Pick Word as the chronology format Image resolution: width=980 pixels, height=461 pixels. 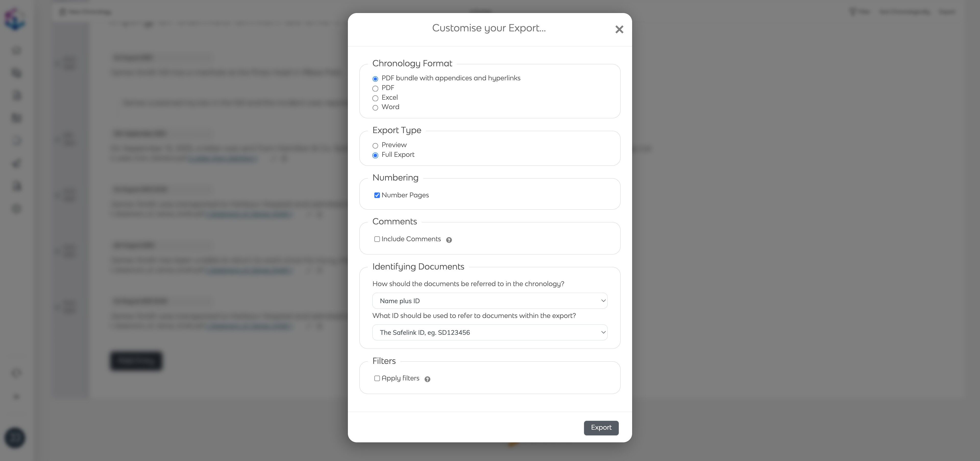coord(375,108)
